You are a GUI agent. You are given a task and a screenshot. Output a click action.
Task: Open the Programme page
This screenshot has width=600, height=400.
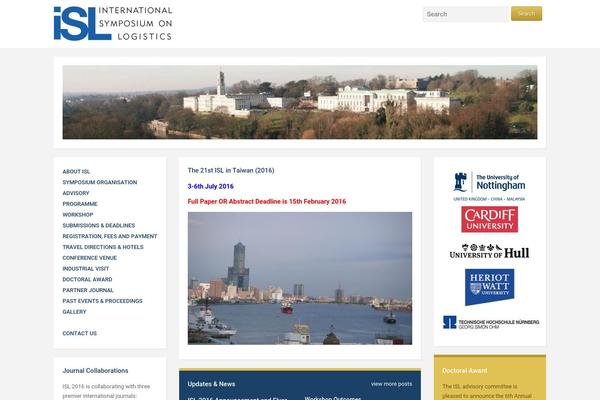click(80, 204)
